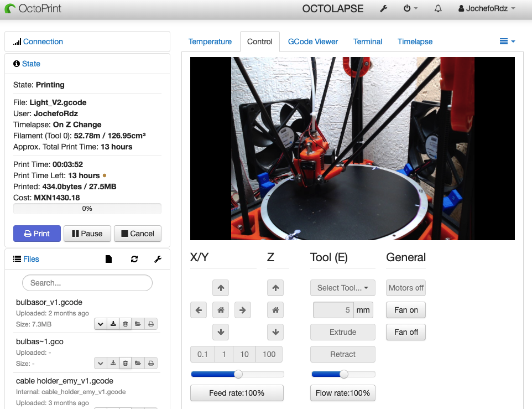This screenshot has width=532, height=409.
Task: Jog Y axis down arrow
Action: (221, 332)
